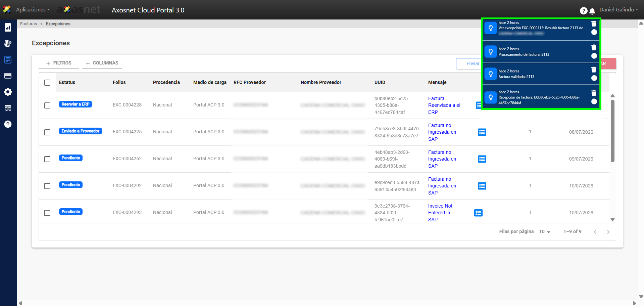This screenshot has height=306, width=644.
Task: Open Invoice Not Entered in SAP message
Action: pos(440,213)
